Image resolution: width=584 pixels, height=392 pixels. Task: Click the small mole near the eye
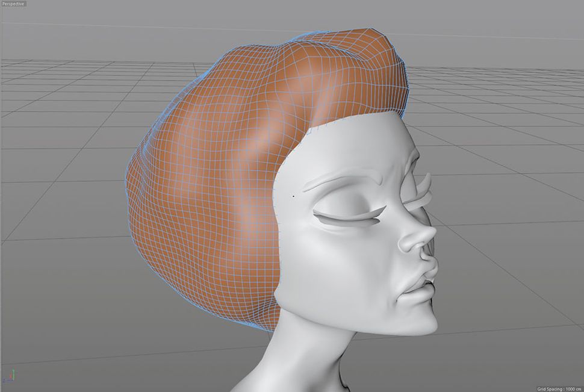[293, 196]
